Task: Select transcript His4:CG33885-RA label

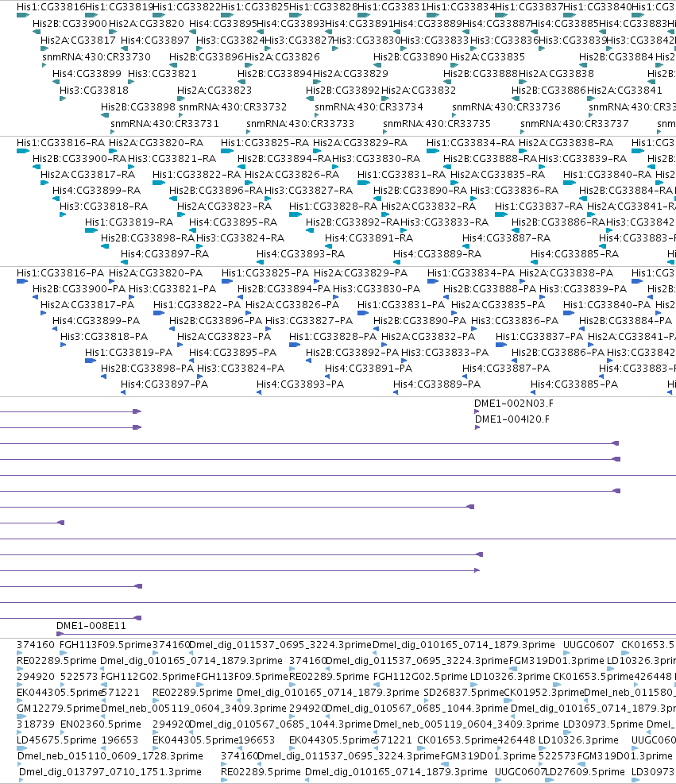Action: tap(574, 254)
